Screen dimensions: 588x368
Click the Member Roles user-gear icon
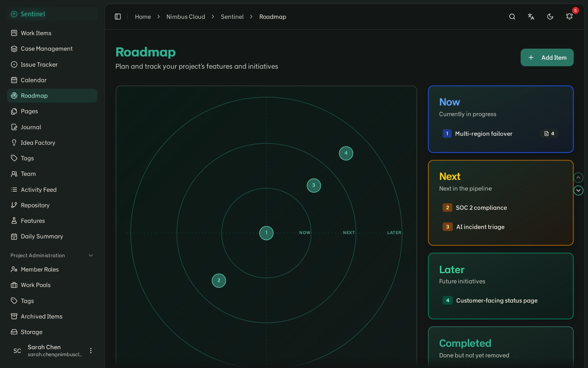14,269
